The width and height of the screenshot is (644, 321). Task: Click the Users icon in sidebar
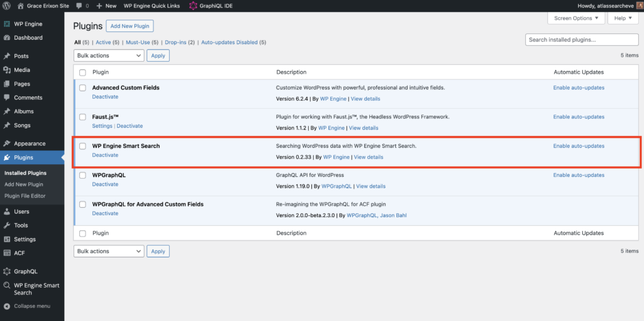tap(7, 211)
